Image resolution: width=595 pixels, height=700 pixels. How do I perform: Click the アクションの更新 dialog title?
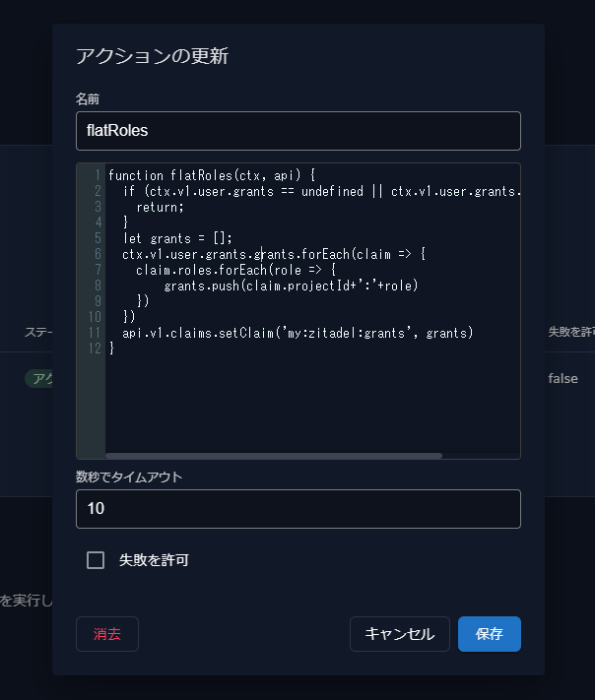tap(153, 56)
